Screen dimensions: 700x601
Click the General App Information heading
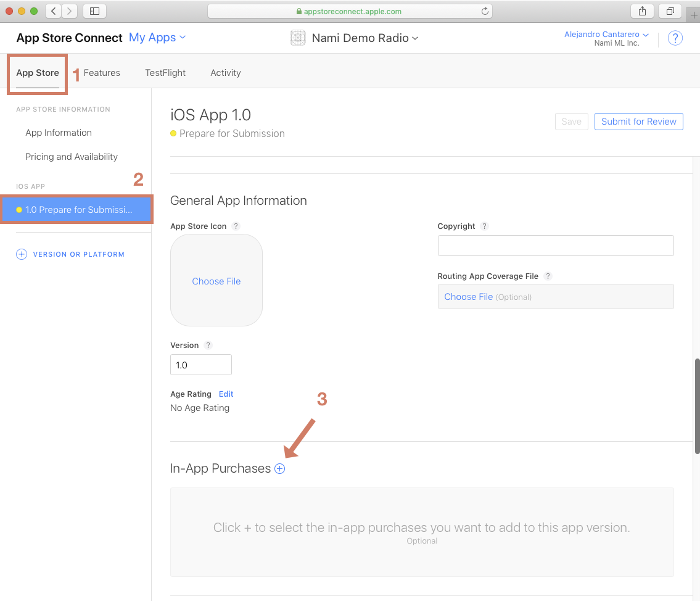click(x=239, y=201)
